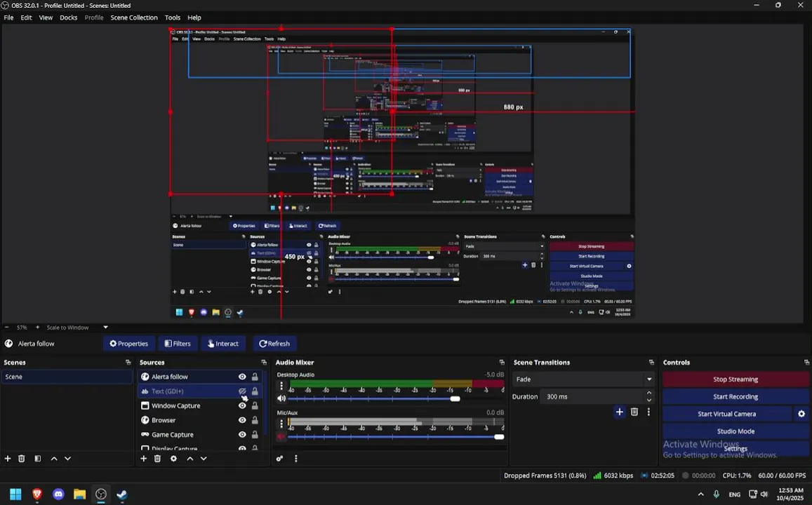The image size is (812, 505).
Task: Open Scale to Window dropdown
Action: 76,327
